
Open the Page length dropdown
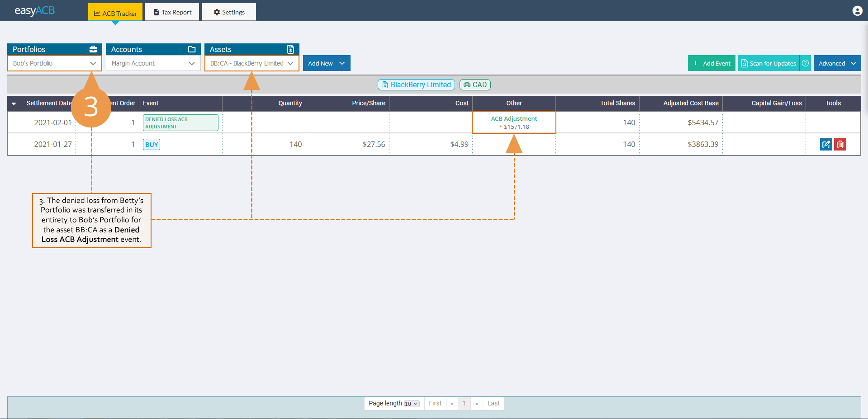411,404
